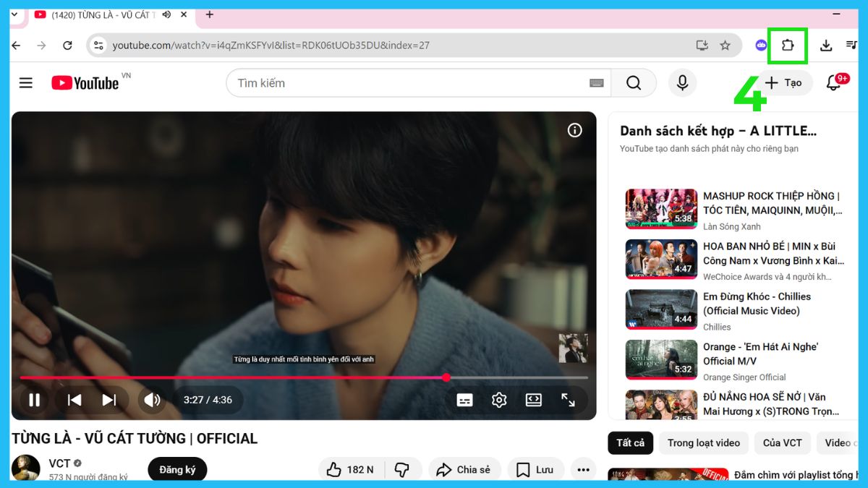Open the Chrome extensions puzzle icon
Viewport: 868px width, 488px height.
tap(787, 46)
